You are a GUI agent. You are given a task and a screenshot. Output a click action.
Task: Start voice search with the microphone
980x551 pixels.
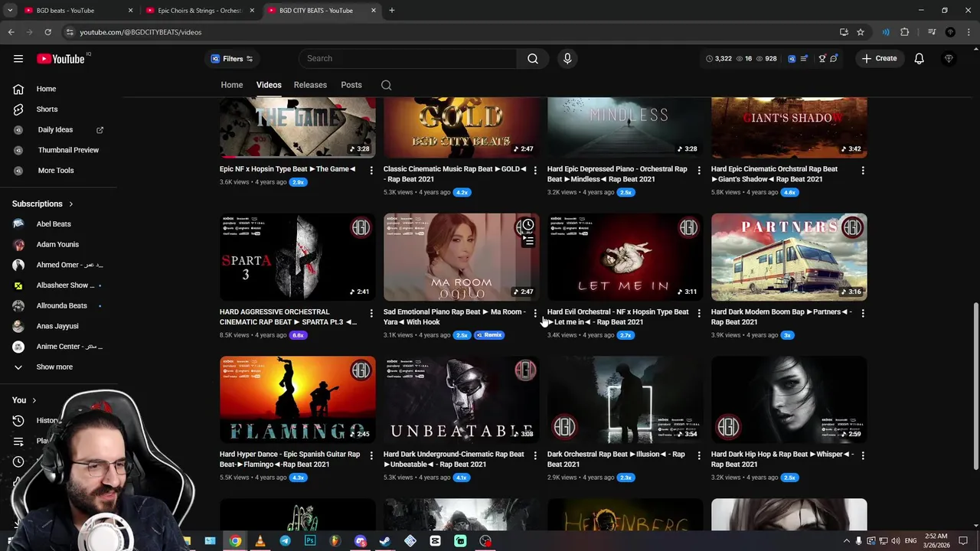(x=567, y=58)
